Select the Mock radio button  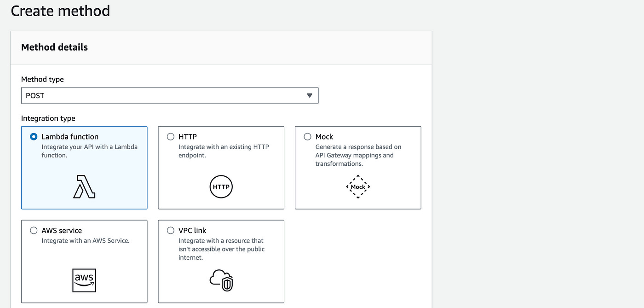coord(307,136)
